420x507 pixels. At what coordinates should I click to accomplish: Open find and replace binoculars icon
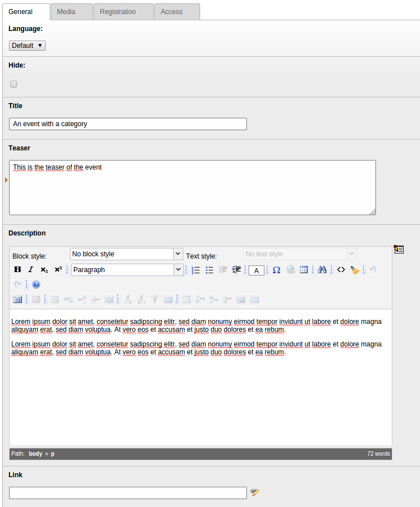(x=322, y=270)
